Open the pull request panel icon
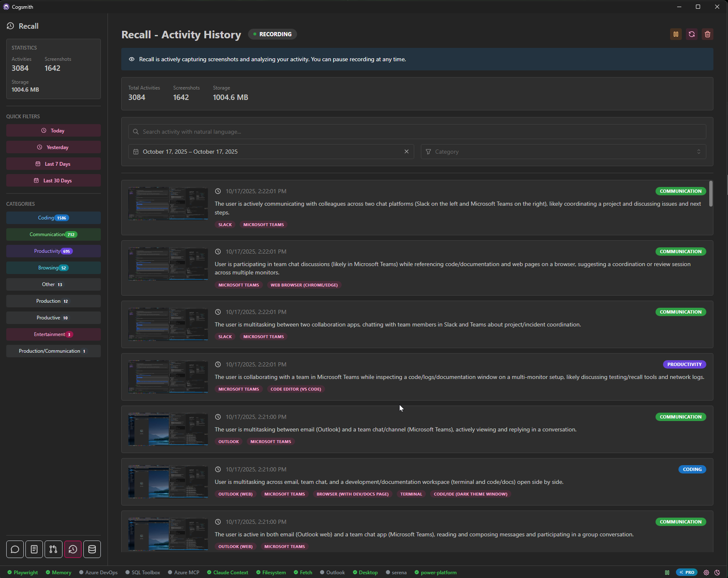Viewport: 728px width, 578px height. point(53,549)
